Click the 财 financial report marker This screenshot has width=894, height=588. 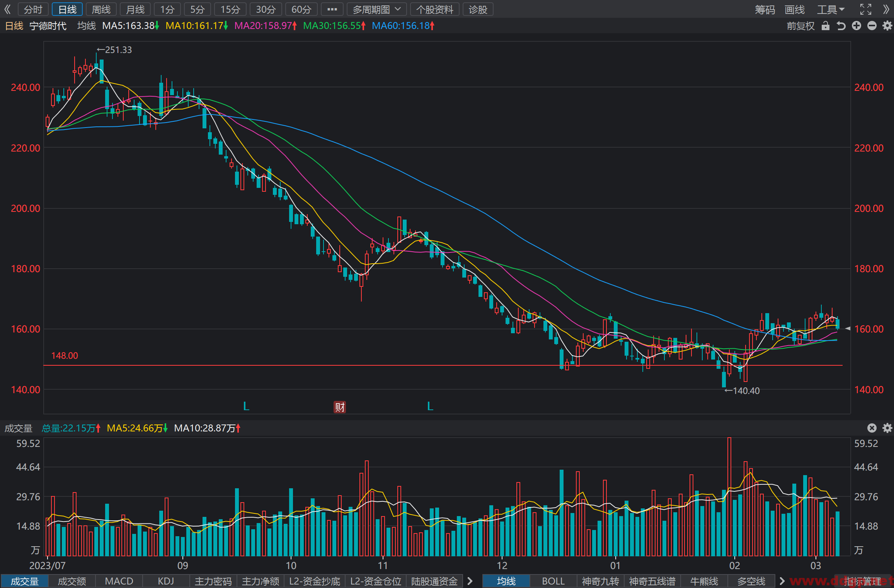tap(340, 407)
